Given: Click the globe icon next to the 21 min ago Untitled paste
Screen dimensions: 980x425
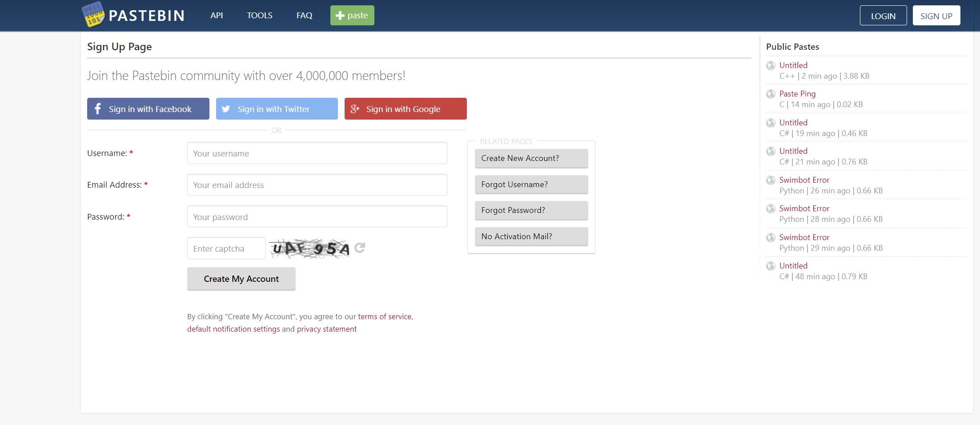Looking at the screenshot, I should pyautogui.click(x=771, y=152).
